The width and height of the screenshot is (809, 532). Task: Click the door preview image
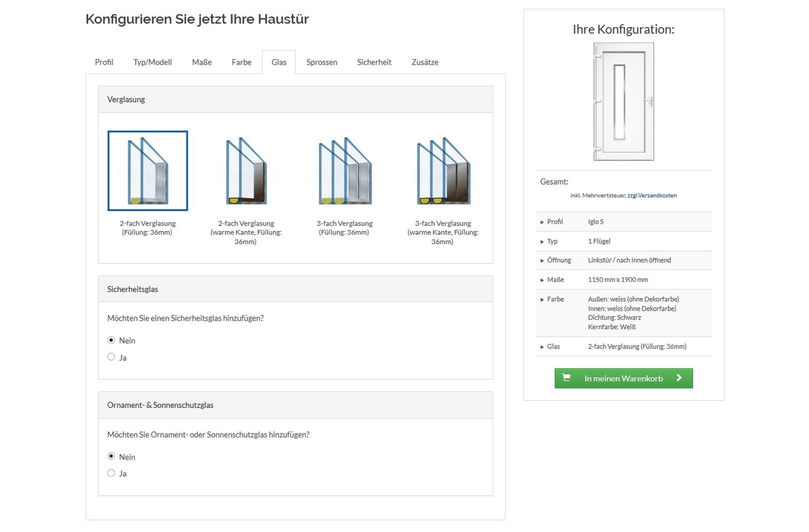tap(623, 102)
